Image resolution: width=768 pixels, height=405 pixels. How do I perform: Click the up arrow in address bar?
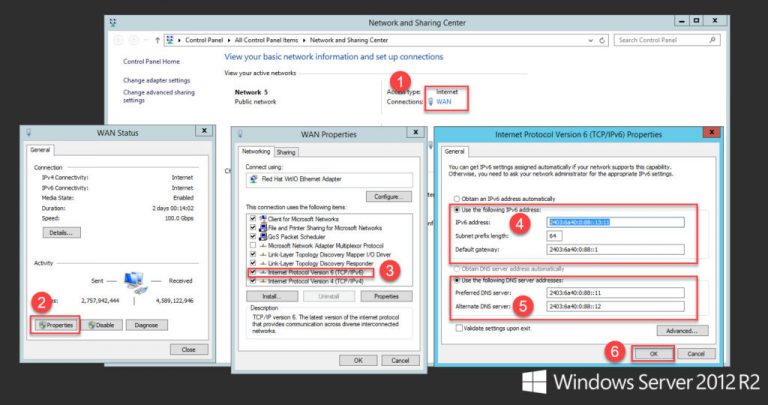157,40
